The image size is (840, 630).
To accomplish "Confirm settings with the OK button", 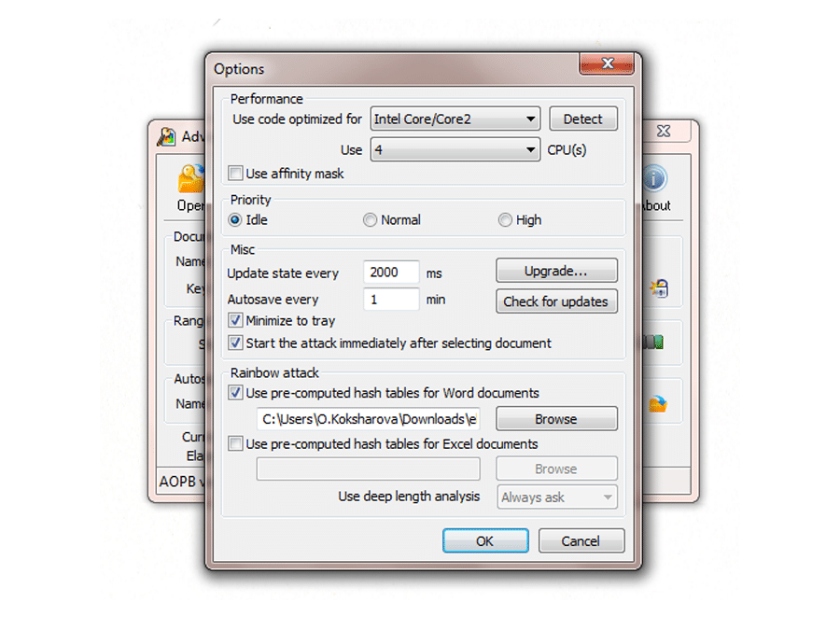I will (484, 541).
